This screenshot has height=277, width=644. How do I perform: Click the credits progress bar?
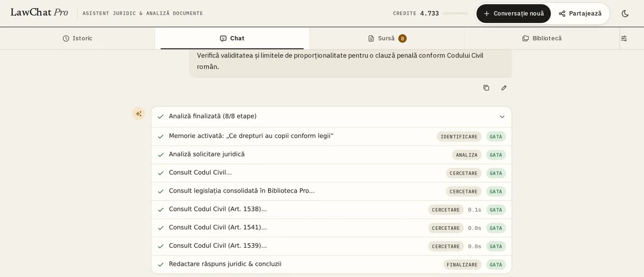pyautogui.click(x=455, y=13)
